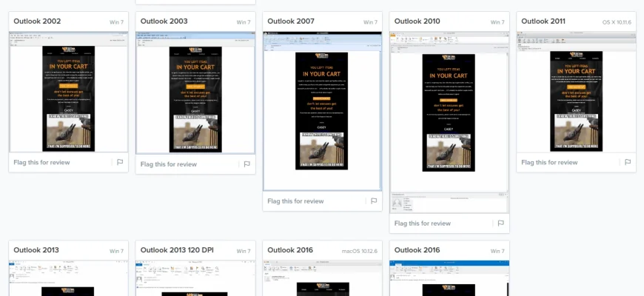Click the flag icon under Outlook 2010
The image size is (644, 296).
(500, 223)
